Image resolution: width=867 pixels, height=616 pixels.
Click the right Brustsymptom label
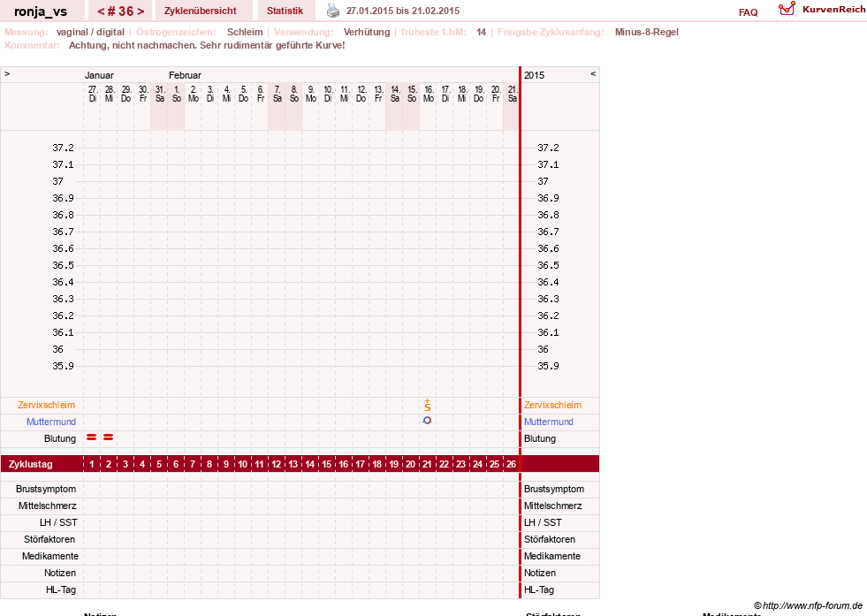554,489
